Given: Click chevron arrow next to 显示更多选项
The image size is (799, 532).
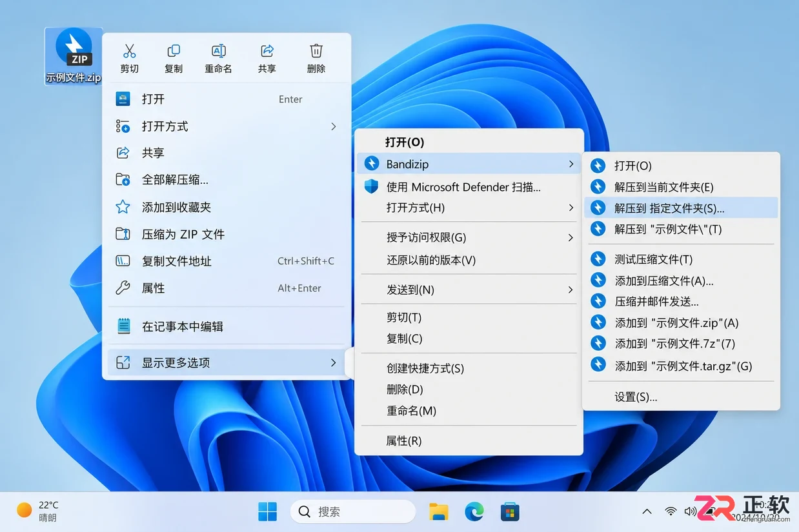Looking at the screenshot, I should click(333, 362).
